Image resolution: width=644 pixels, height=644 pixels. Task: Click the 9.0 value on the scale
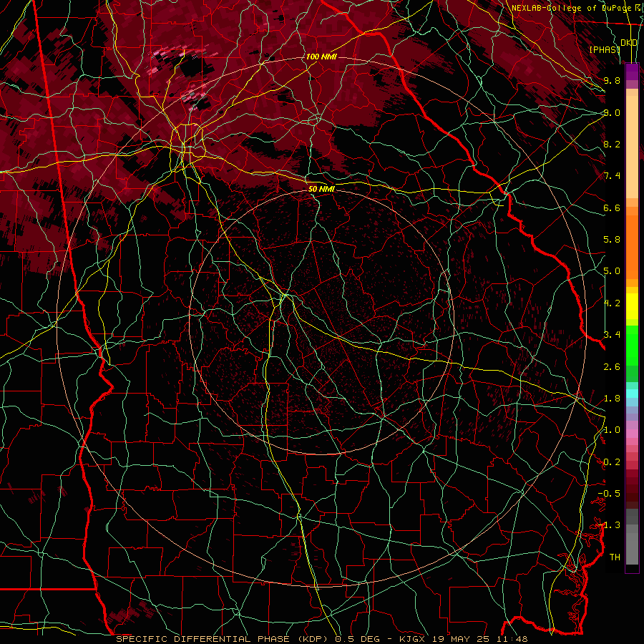pyautogui.click(x=612, y=112)
